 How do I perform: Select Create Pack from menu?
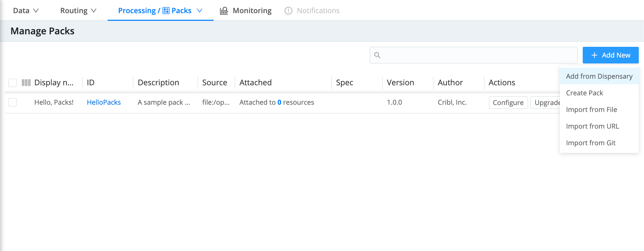(584, 93)
